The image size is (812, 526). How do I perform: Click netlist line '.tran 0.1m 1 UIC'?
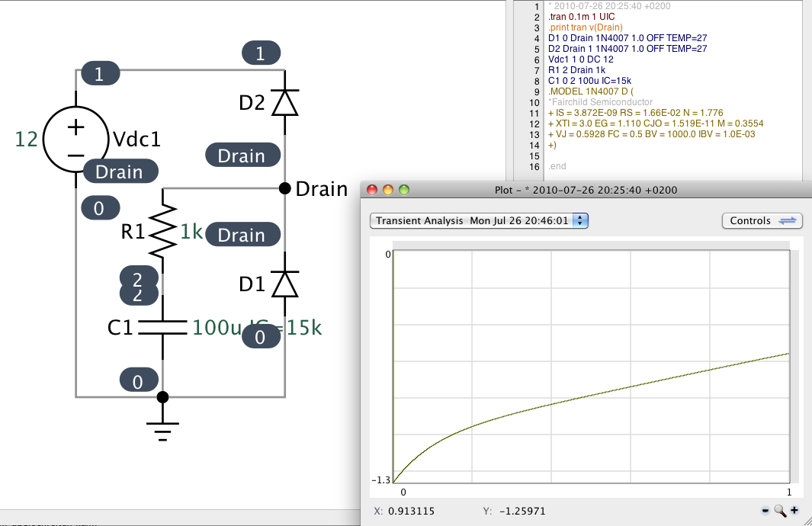pos(582,17)
